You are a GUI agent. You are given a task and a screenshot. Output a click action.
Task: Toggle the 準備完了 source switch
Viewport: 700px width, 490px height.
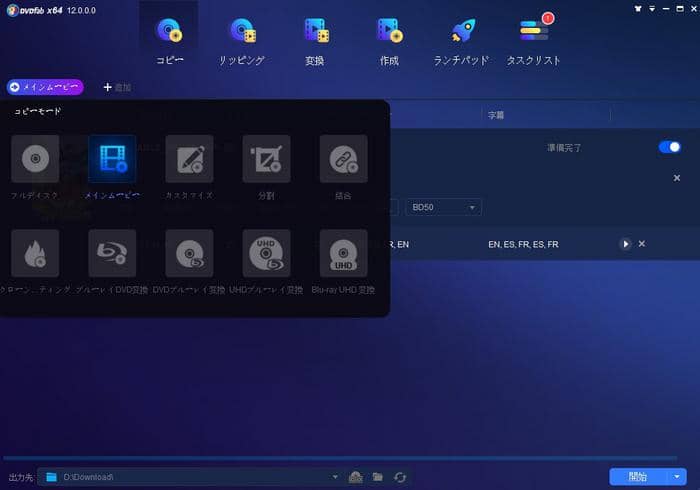(669, 147)
